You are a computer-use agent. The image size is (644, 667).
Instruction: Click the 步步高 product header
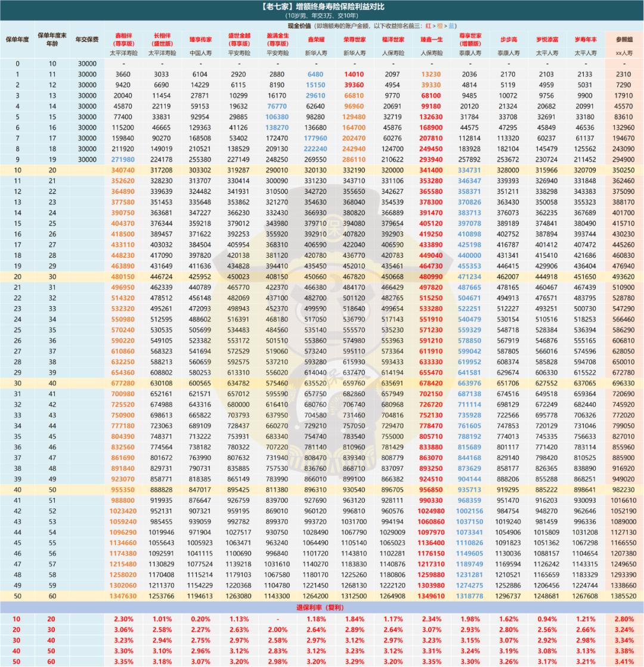pyautogui.click(x=509, y=39)
